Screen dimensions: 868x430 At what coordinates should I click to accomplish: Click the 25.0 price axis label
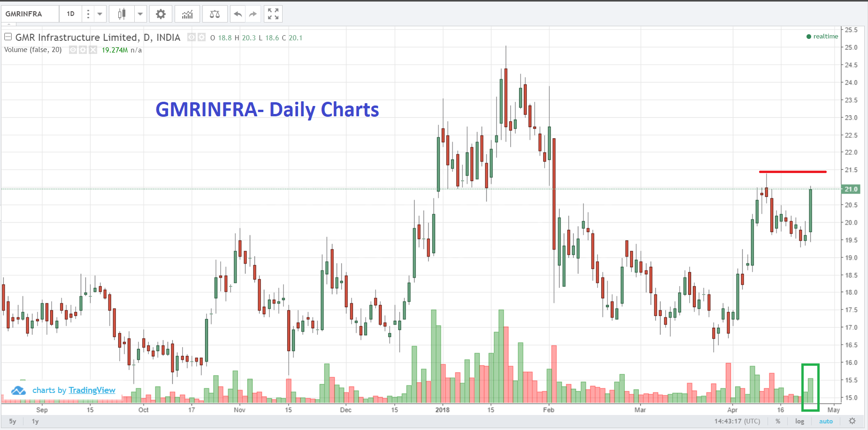pos(851,47)
